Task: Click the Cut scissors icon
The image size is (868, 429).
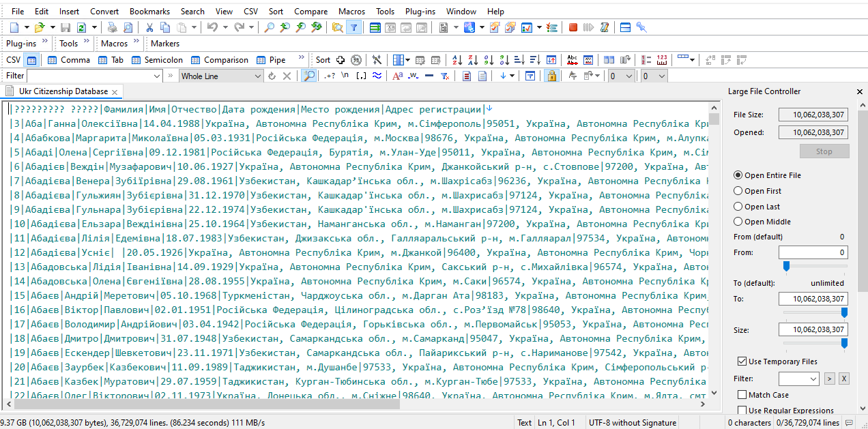Action: coord(149,27)
